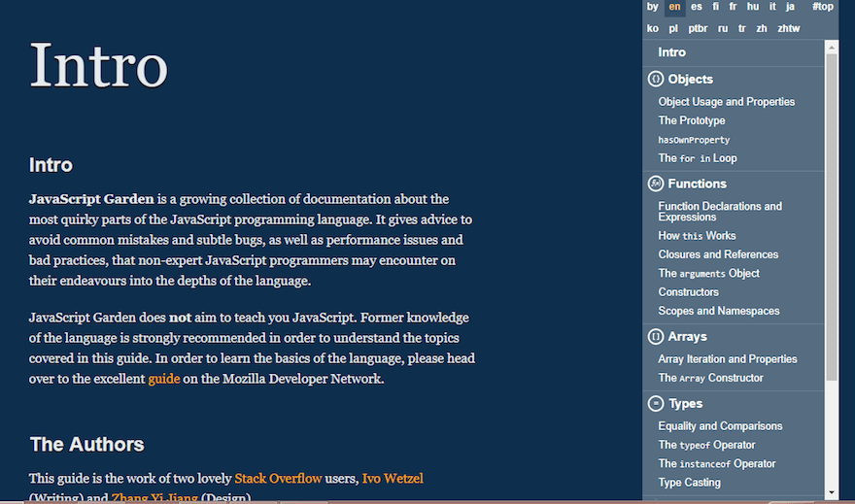Image resolution: width=855 pixels, height=504 pixels.
Task: Open the Ivo Wetzel author link
Action: pos(393,479)
